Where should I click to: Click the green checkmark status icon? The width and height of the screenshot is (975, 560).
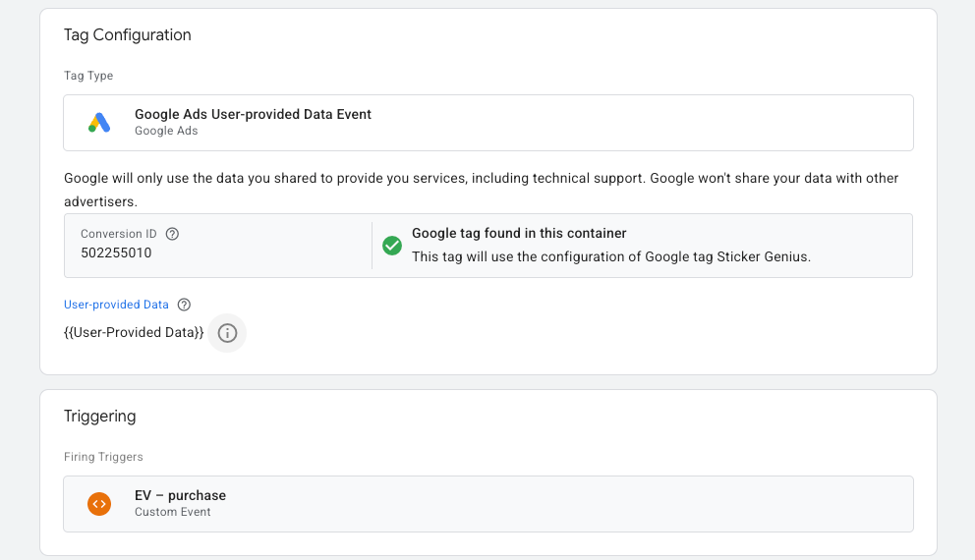pyautogui.click(x=392, y=246)
